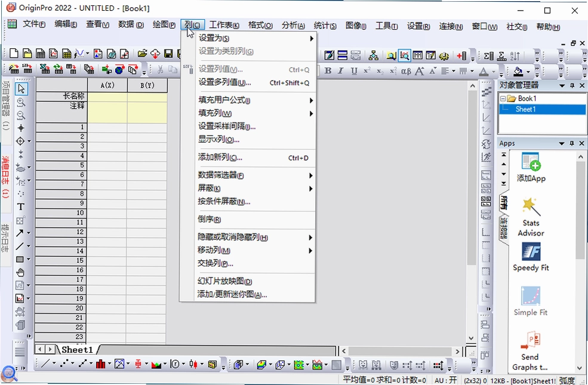Click the New Workbook icon
This screenshot has width=588, height=385.
[40, 54]
